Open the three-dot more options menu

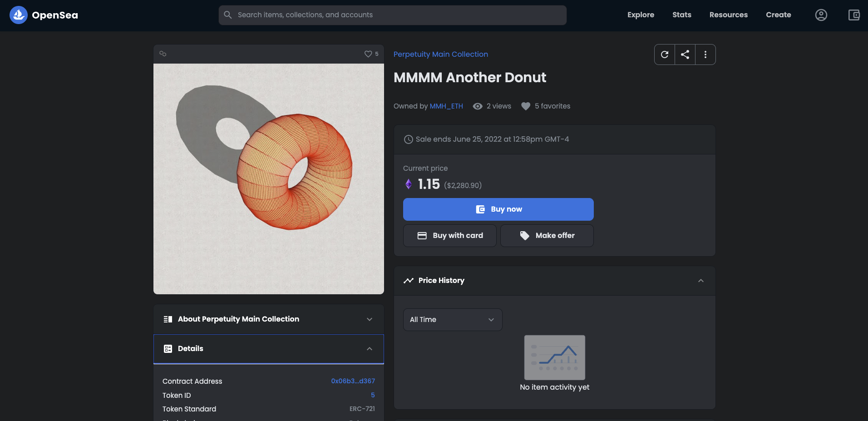tap(705, 54)
